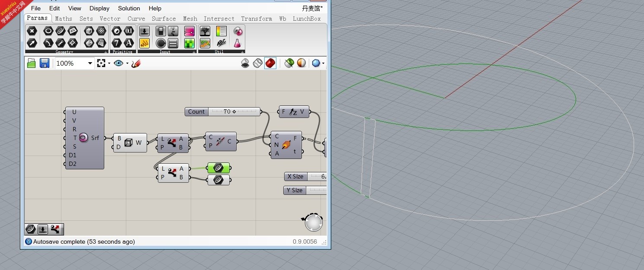The height and width of the screenshot is (270, 644).
Task: Open the File menu
Action: (36, 8)
